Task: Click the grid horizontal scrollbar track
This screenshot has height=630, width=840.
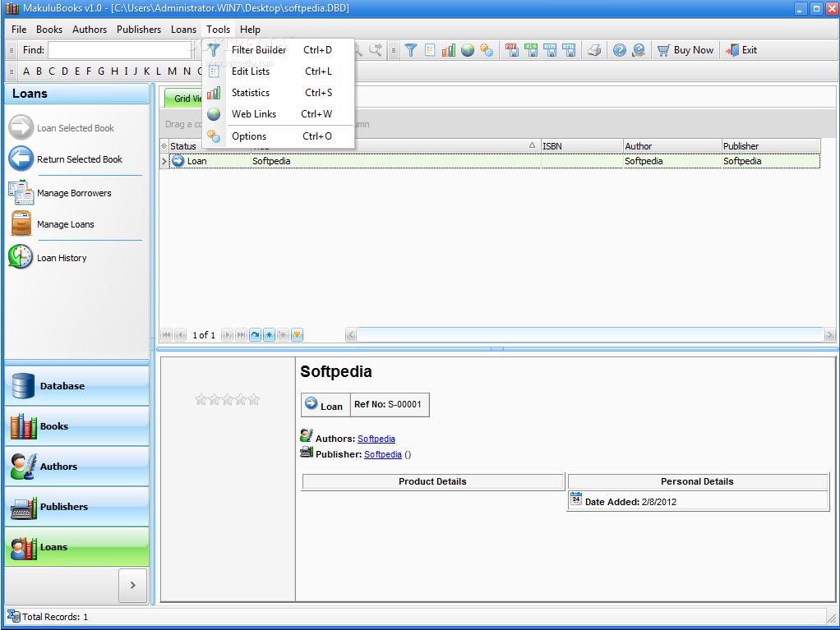Action: pos(590,335)
